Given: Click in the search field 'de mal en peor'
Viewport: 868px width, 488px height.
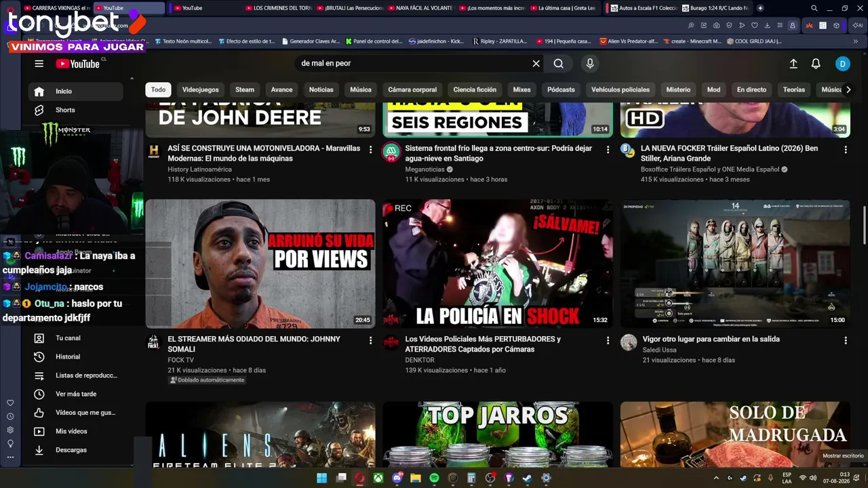Looking at the screenshot, I should (x=412, y=64).
